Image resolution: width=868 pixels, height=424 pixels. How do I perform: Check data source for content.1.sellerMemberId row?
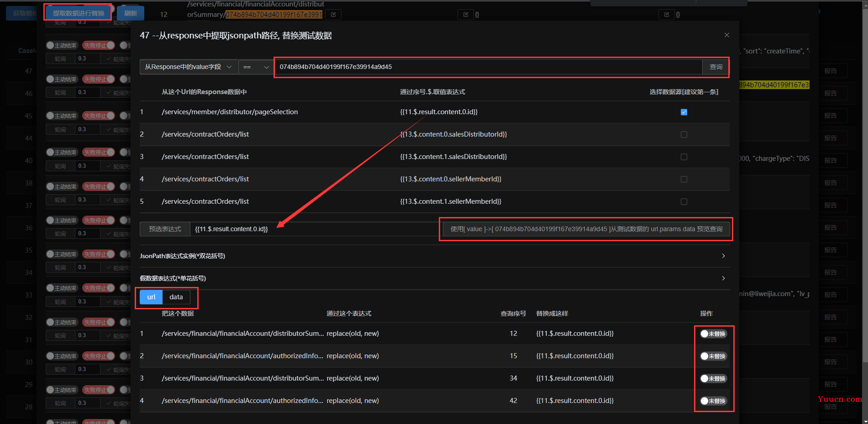(x=684, y=201)
